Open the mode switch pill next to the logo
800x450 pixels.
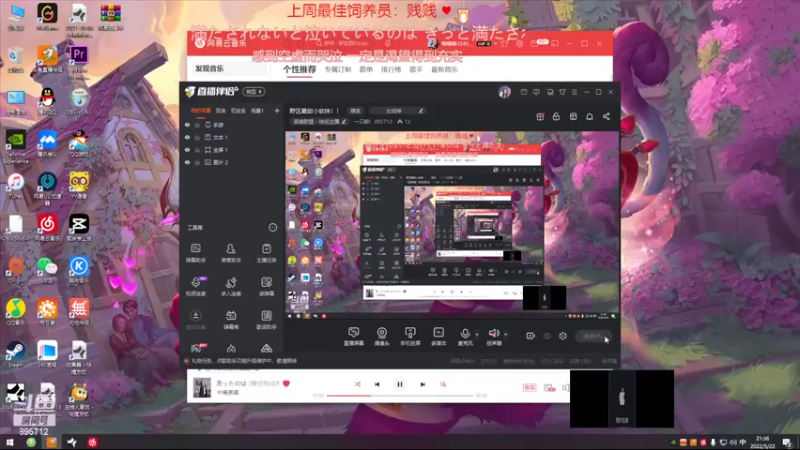tap(254, 92)
